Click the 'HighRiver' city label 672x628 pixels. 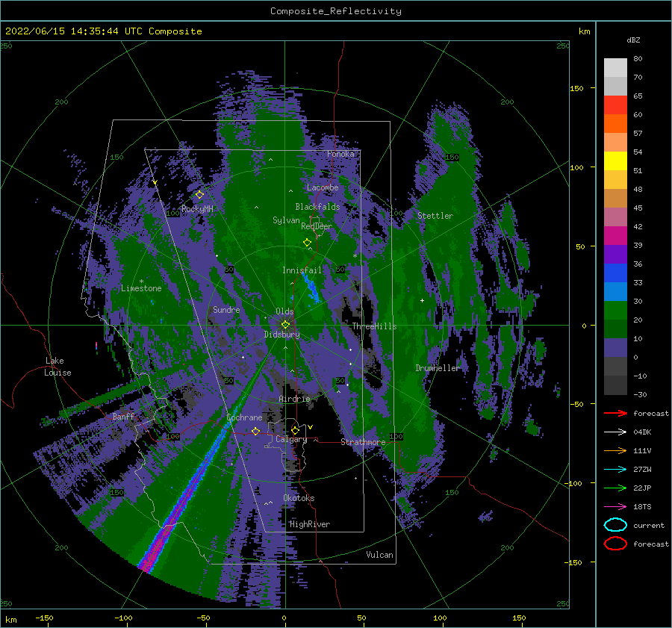tap(309, 524)
